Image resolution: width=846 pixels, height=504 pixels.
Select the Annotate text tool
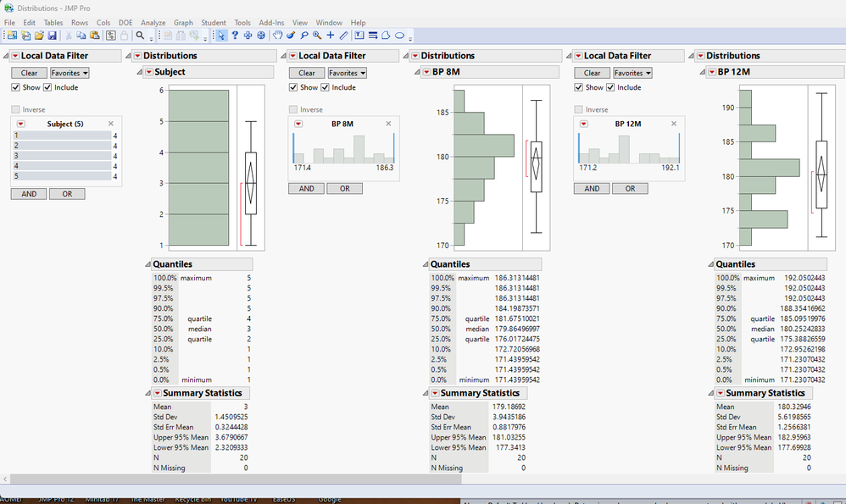click(x=359, y=36)
